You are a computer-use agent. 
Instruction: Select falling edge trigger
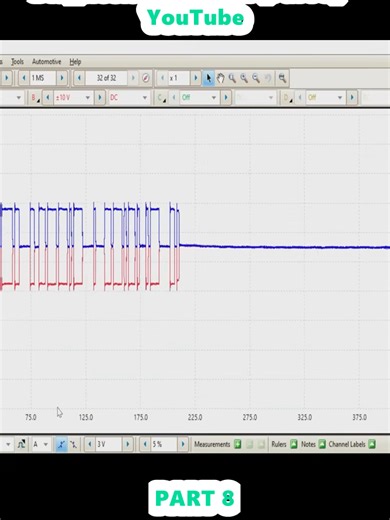(73, 444)
